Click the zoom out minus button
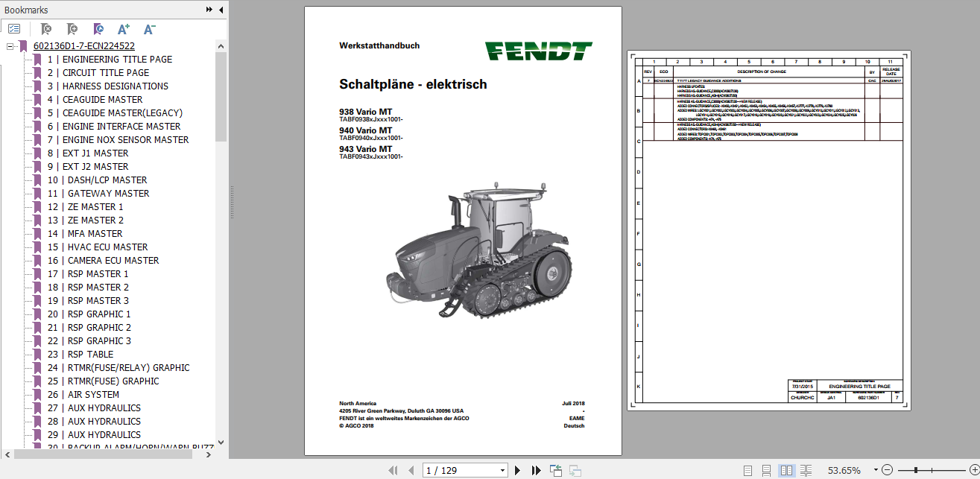 (x=887, y=470)
